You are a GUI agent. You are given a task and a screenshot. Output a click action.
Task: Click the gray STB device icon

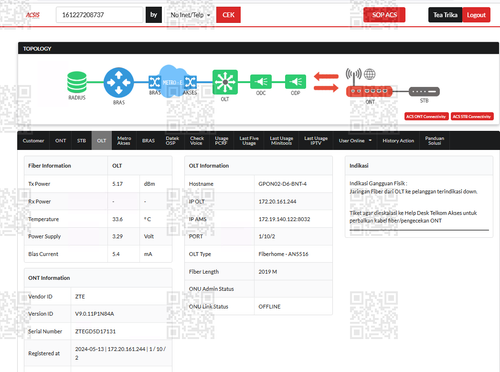pyautogui.click(x=424, y=91)
